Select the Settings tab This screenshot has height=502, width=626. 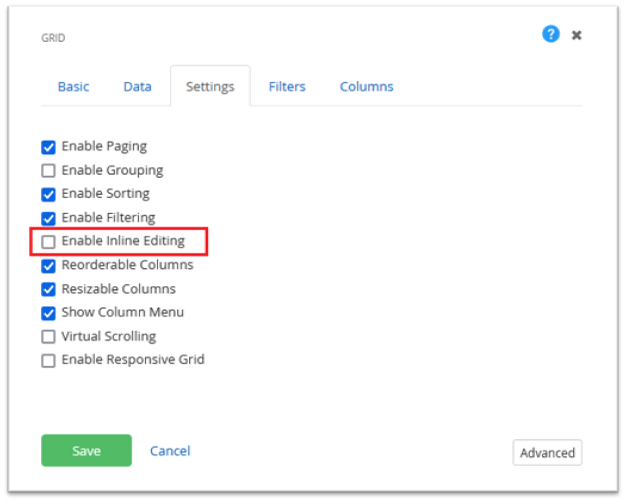click(210, 87)
